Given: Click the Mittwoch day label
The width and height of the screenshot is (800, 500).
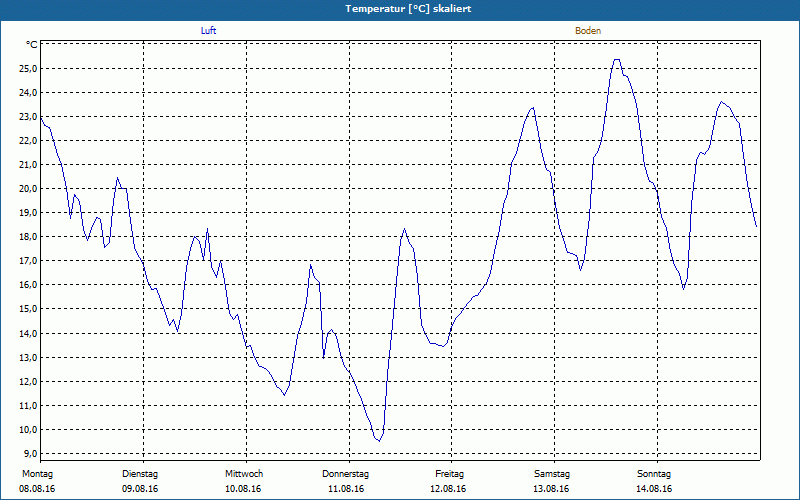Looking at the screenshot, I should click(x=244, y=474).
